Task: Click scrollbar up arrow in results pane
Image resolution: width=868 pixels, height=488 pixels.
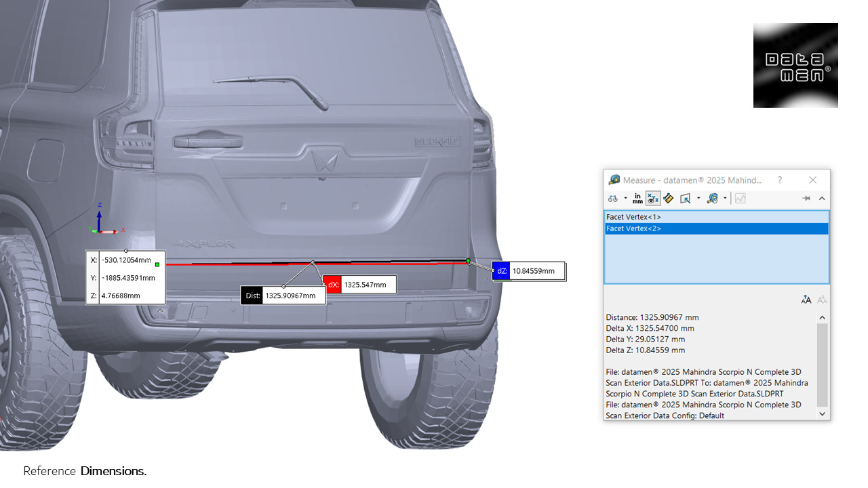Action: pyautogui.click(x=823, y=317)
